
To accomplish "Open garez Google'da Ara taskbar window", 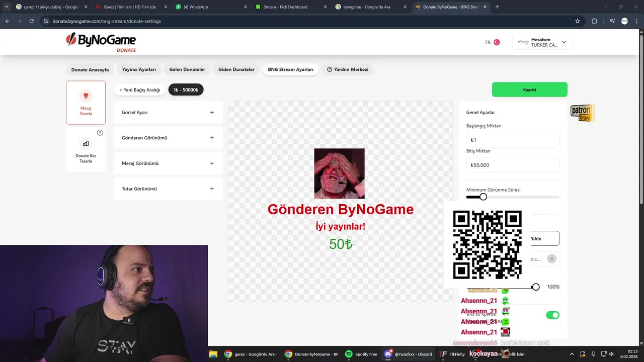I will [251, 354].
